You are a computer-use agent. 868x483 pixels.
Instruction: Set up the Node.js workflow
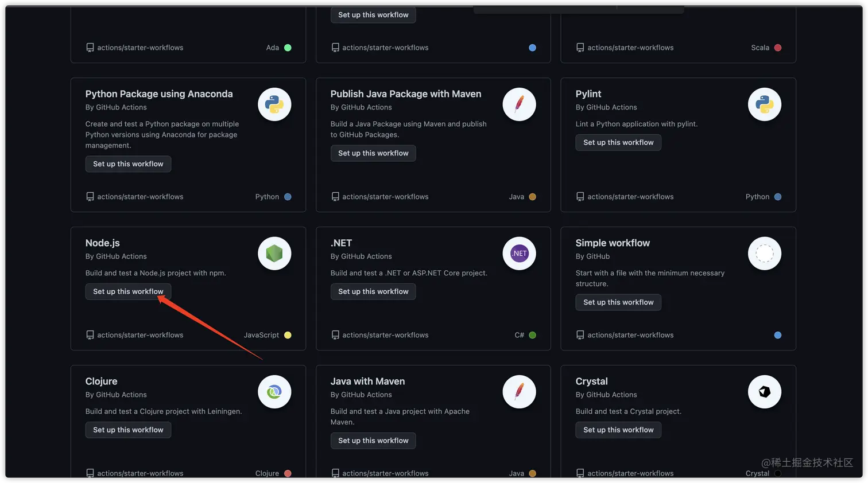click(x=128, y=291)
